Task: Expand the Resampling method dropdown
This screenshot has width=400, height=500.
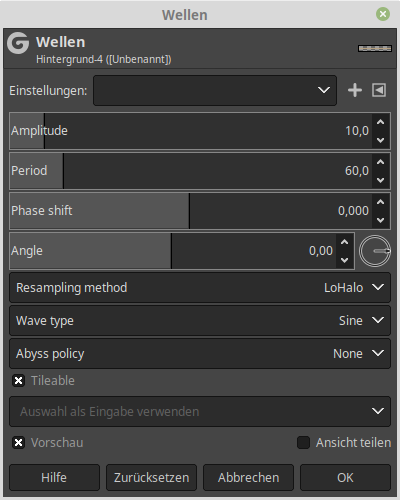Action: tap(200, 288)
